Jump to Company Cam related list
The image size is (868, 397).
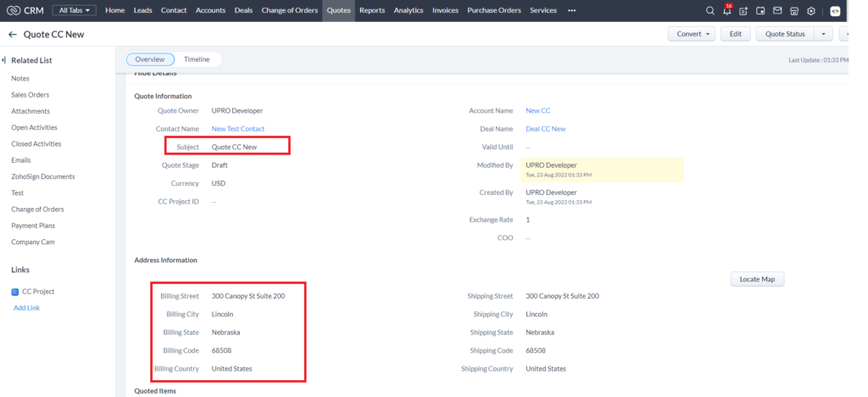click(x=33, y=242)
